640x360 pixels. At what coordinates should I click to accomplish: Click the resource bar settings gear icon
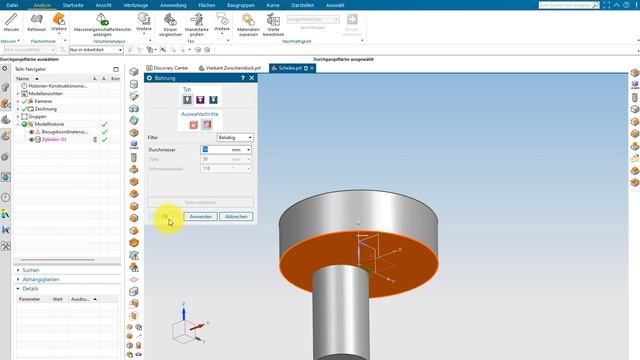point(5,69)
